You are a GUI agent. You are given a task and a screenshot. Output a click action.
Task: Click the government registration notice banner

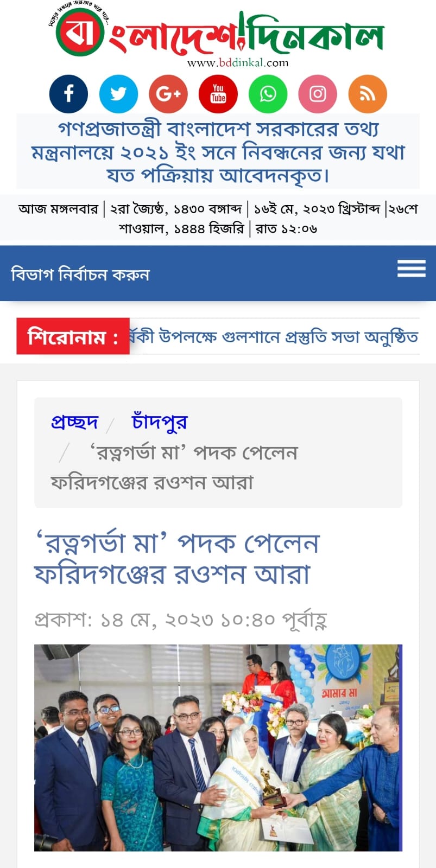(218, 152)
